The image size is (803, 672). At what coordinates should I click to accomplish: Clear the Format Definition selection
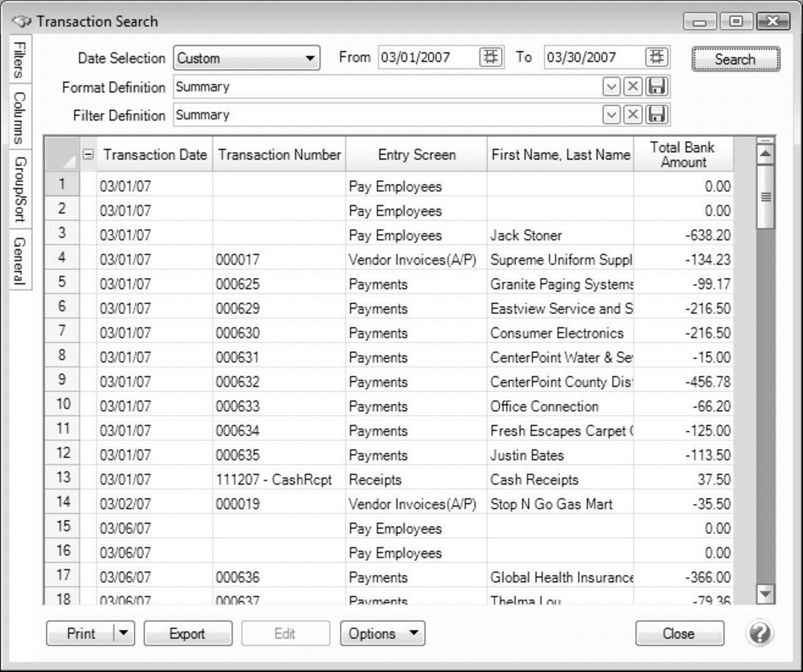coord(633,87)
